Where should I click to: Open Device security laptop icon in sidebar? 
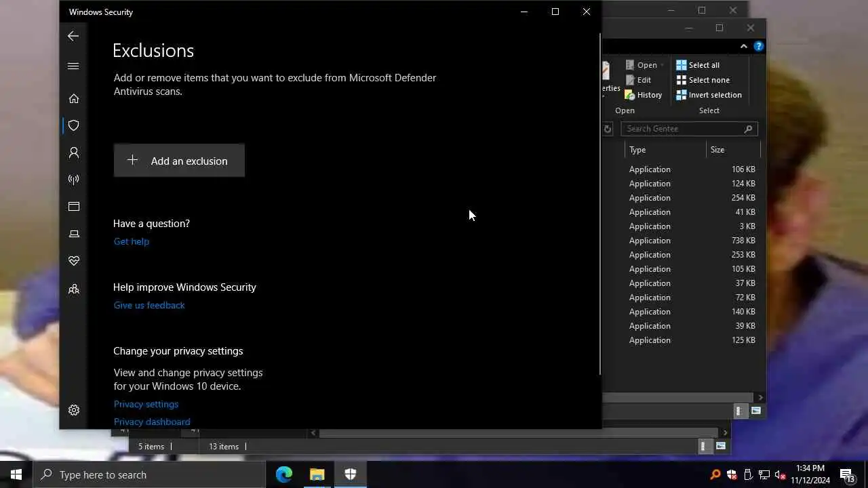coord(74,234)
